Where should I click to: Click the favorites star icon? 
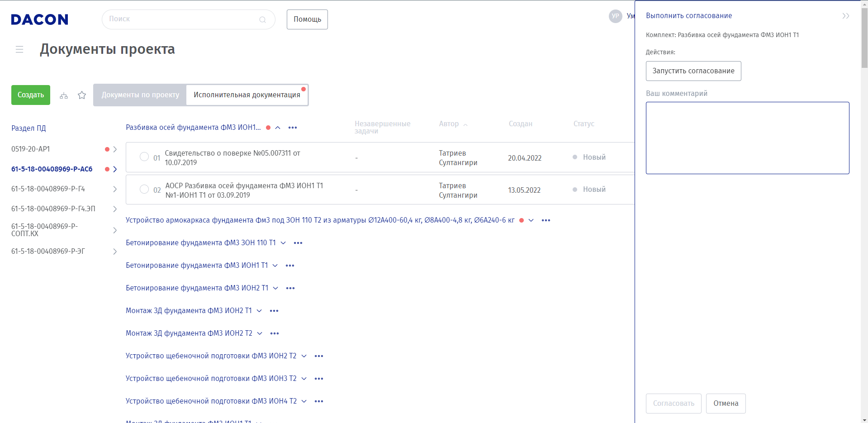pyautogui.click(x=82, y=95)
